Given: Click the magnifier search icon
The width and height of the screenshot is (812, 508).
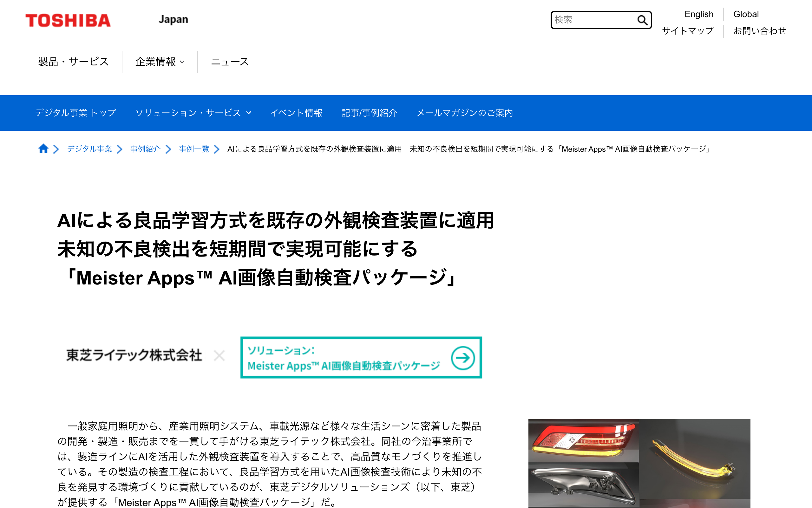Looking at the screenshot, I should (x=642, y=20).
